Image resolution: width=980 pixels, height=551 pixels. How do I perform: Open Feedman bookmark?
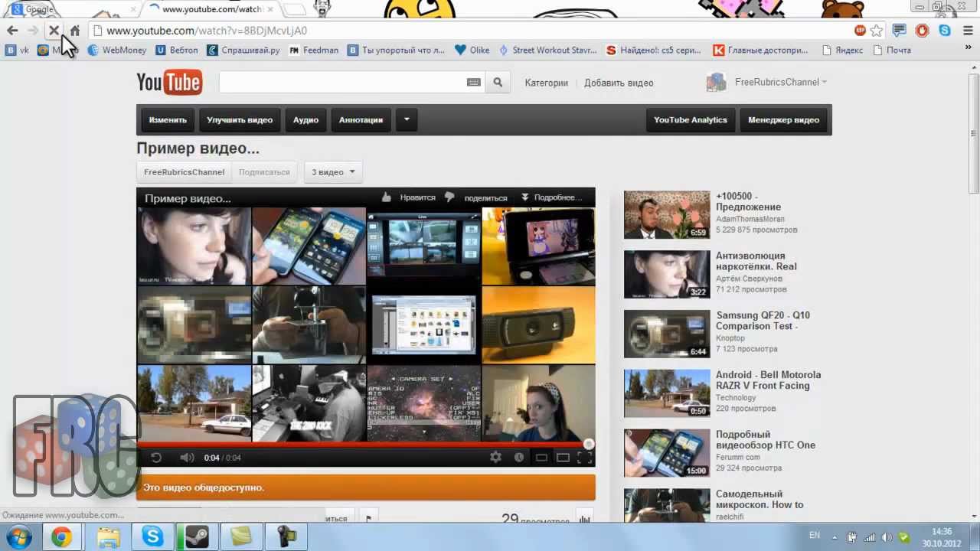pyautogui.click(x=314, y=50)
